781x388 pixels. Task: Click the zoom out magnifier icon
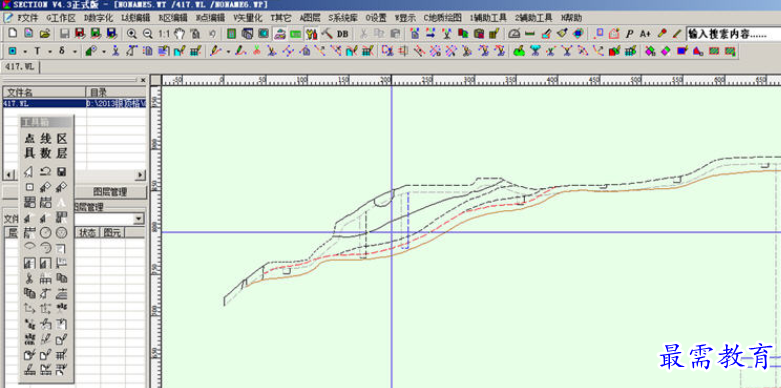[147, 34]
